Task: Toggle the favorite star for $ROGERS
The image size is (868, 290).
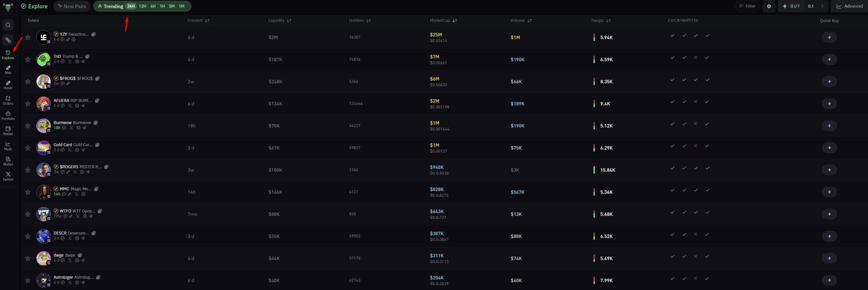Action: tap(28, 170)
